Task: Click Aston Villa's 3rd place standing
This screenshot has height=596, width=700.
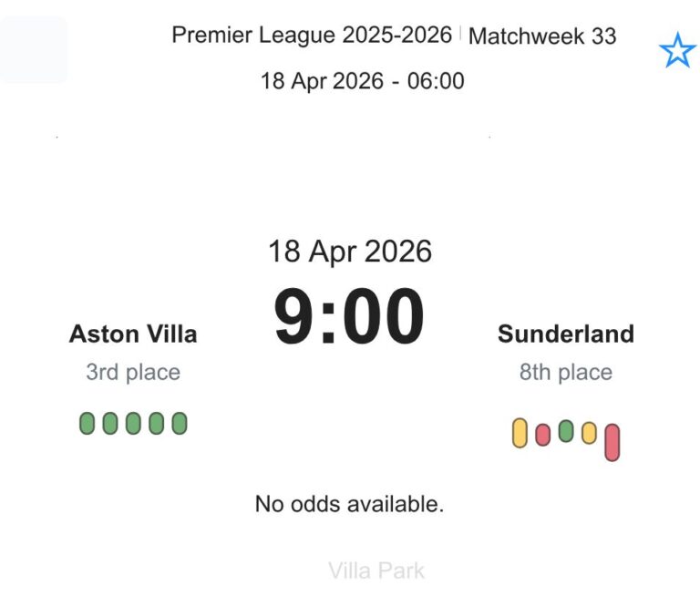Action: tap(133, 373)
